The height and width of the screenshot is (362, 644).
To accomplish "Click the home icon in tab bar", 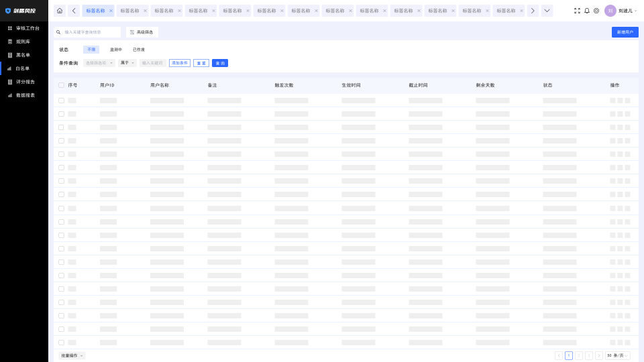I will point(60,11).
